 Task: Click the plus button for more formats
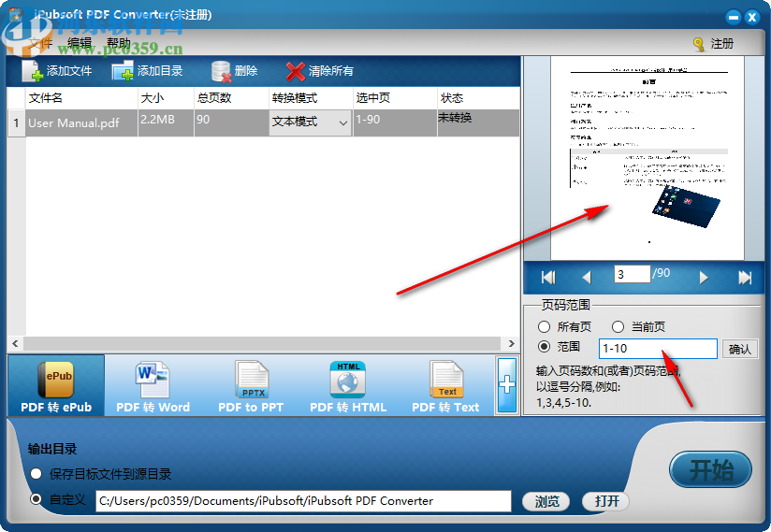point(507,385)
